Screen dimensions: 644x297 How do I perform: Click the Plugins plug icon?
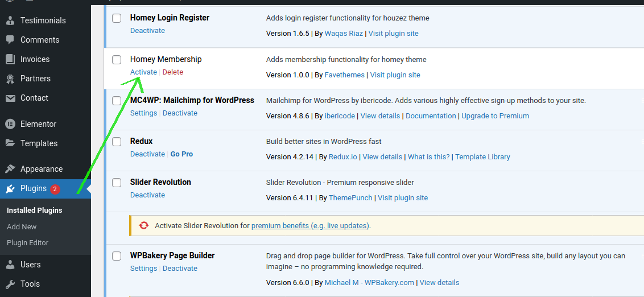[x=10, y=189]
